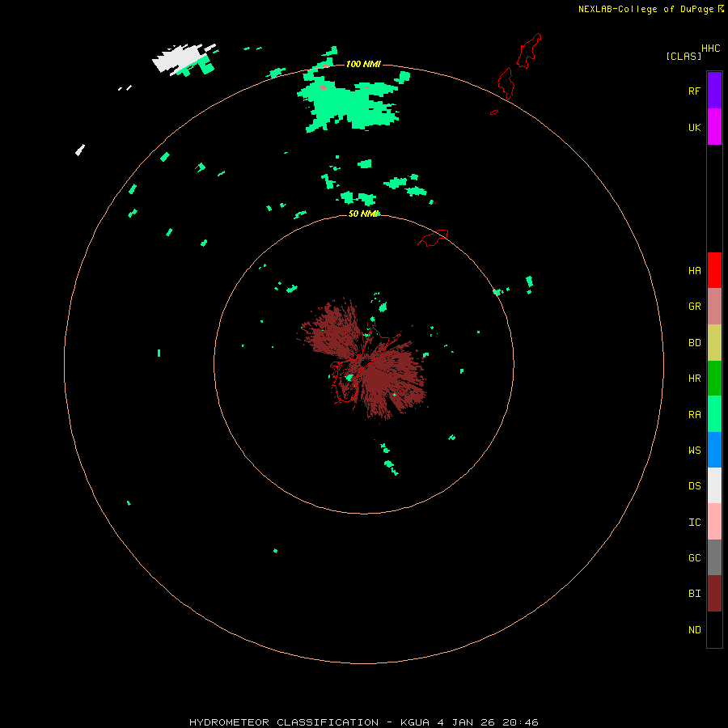Click the RA light green swatch
This screenshot has height=728, width=728.
pos(714,414)
